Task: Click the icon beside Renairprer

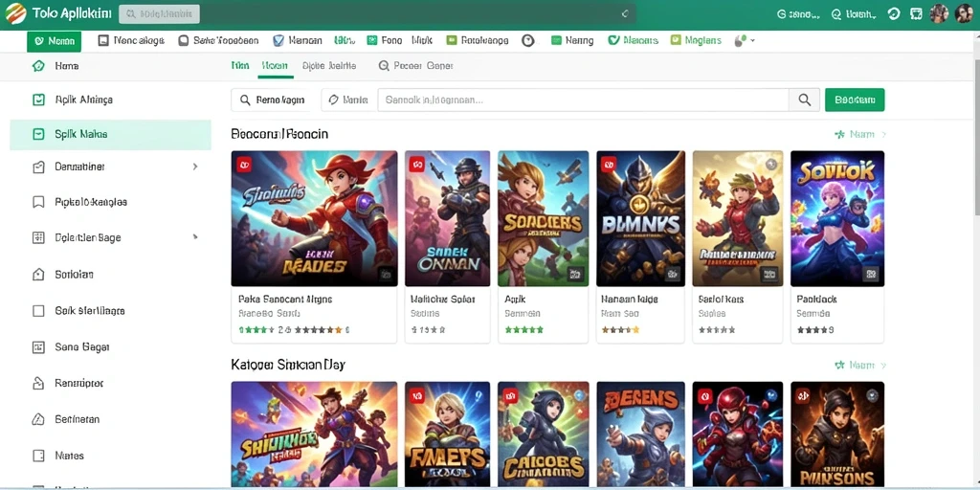Action: pyautogui.click(x=38, y=383)
